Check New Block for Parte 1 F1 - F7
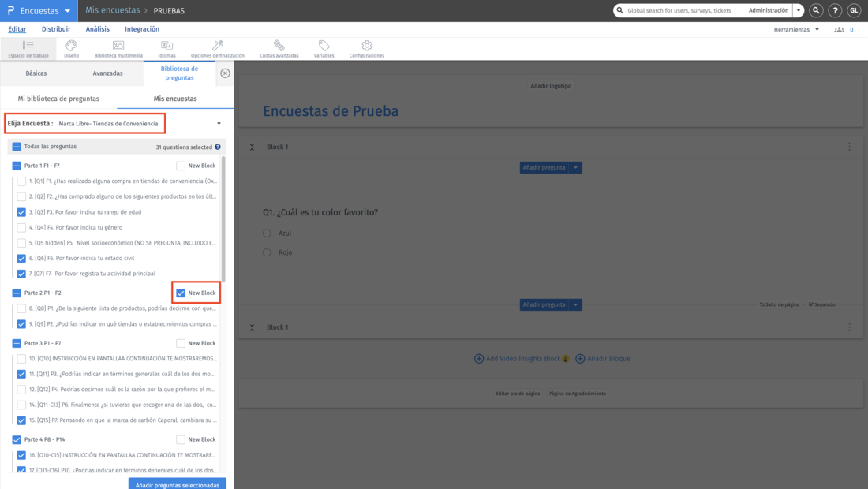Screen dimensions: 868x489 click(x=181, y=166)
